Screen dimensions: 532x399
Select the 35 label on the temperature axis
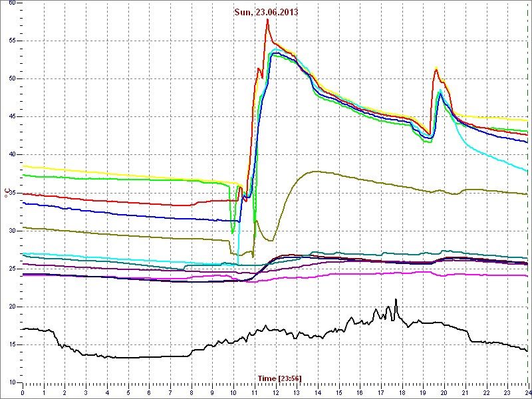point(12,193)
